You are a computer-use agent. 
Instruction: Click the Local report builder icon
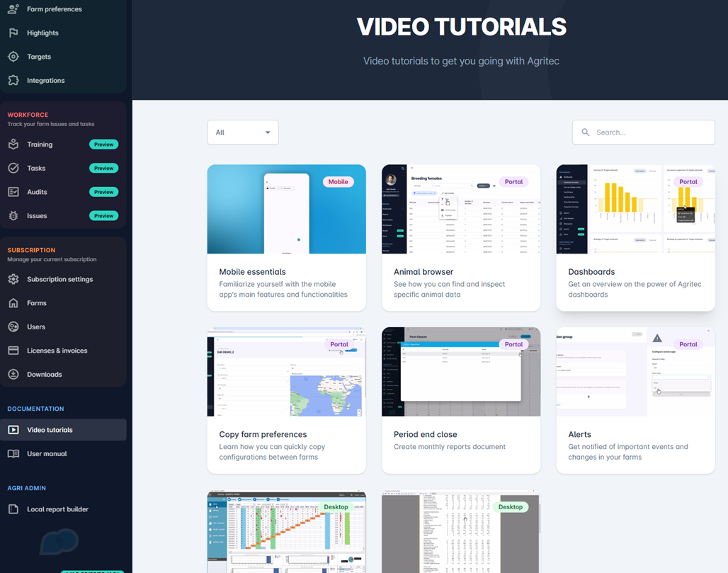[x=13, y=509]
